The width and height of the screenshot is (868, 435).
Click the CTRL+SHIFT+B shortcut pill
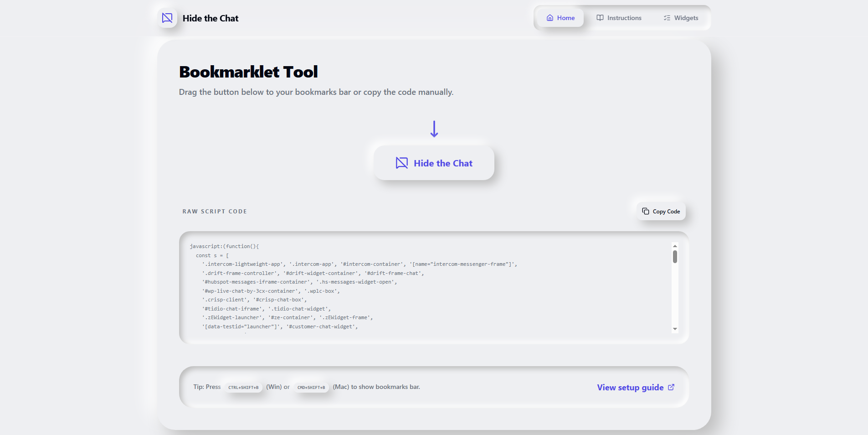pyautogui.click(x=243, y=387)
